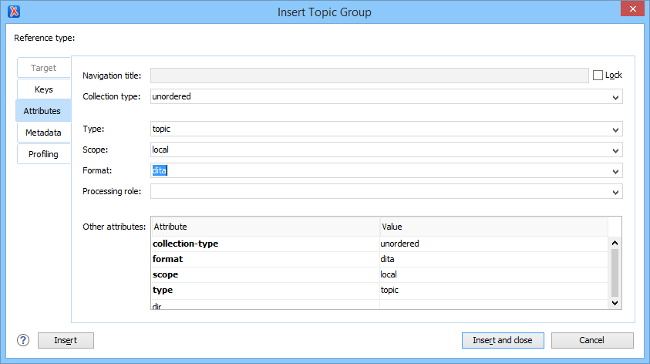The image size is (650, 364).
Task: Open the Profiling tab
Action: [x=44, y=154]
